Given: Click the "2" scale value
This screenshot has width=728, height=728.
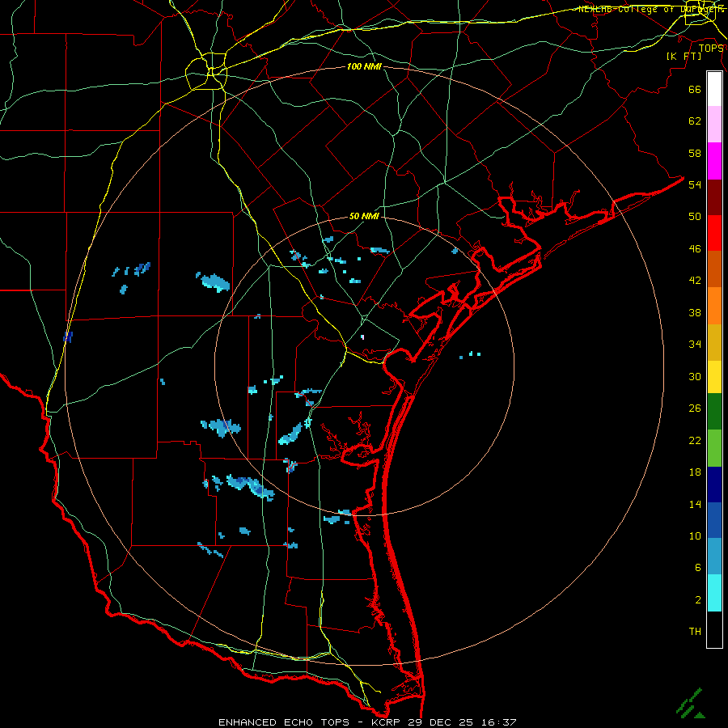Looking at the screenshot, I should pyautogui.click(x=698, y=599).
